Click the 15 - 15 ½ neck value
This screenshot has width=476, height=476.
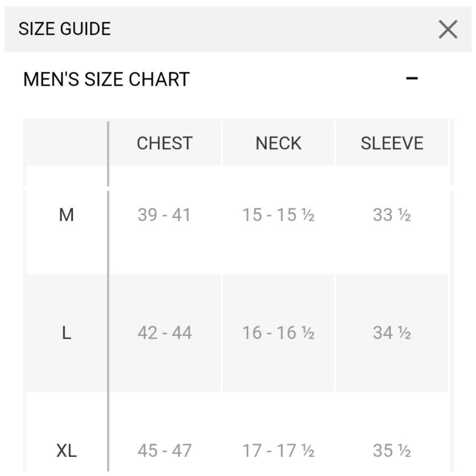click(x=278, y=215)
